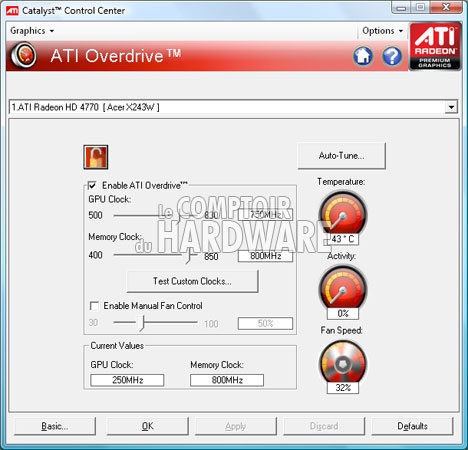
Task: Click the Discard button
Action: click(x=324, y=426)
